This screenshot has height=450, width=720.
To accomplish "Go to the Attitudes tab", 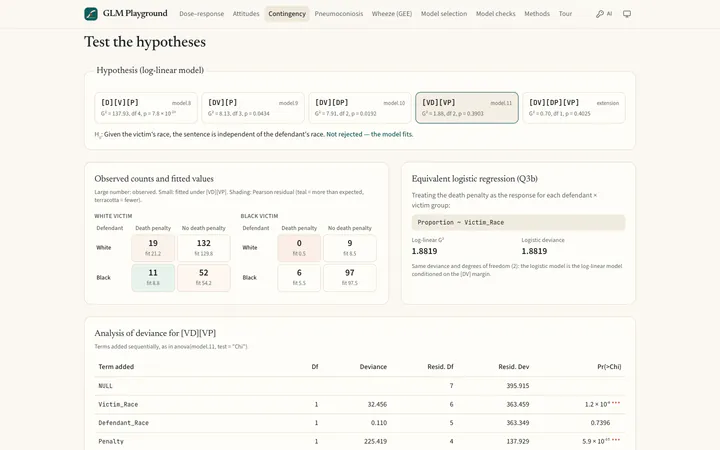I will pos(246,14).
